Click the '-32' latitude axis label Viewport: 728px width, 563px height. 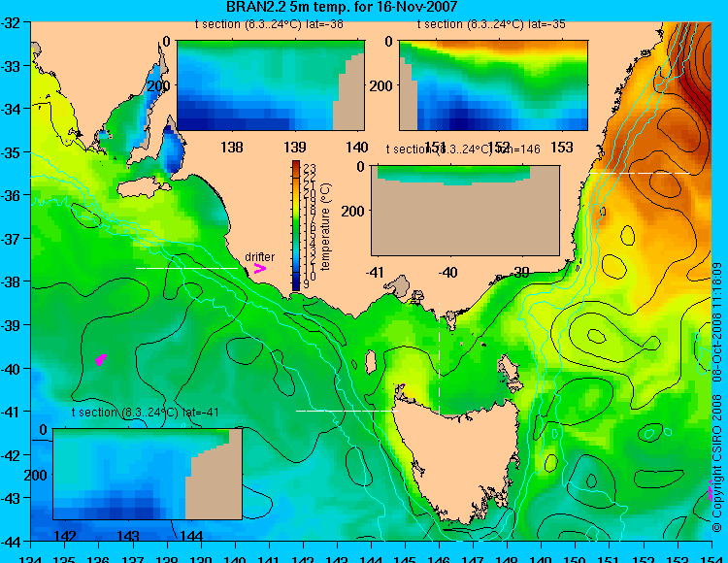(11, 22)
